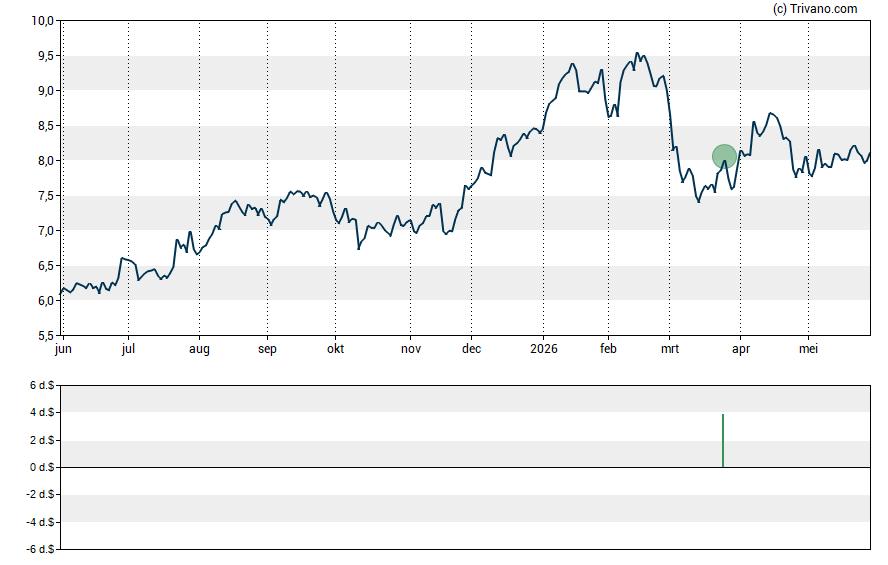
Task: Click the '7,5' price axis label
Action: click(x=46, y=196)
